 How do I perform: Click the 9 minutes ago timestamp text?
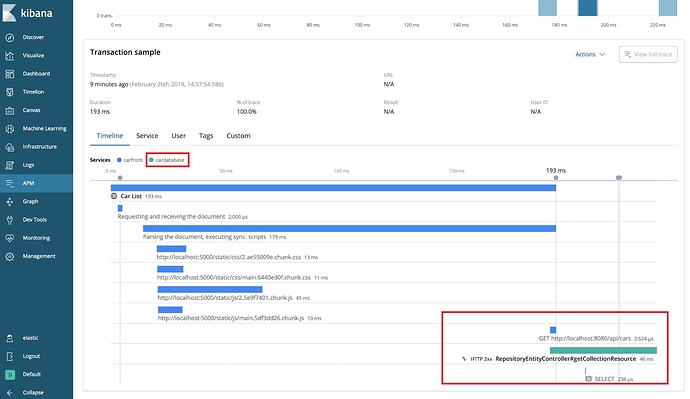coord(109,84)
